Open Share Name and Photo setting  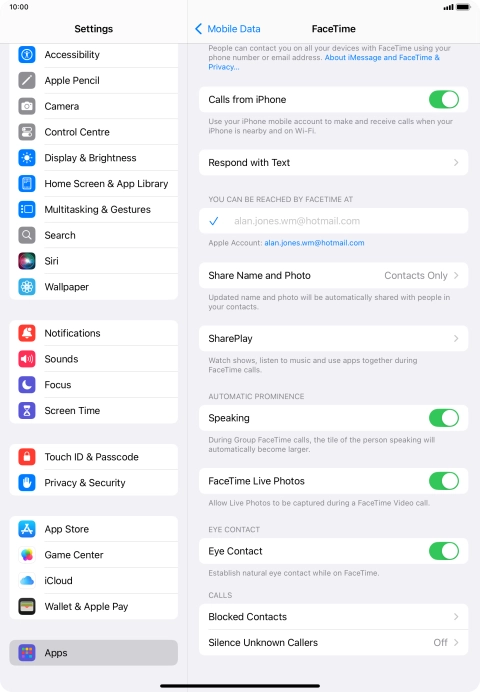click(x=334, y=275)
